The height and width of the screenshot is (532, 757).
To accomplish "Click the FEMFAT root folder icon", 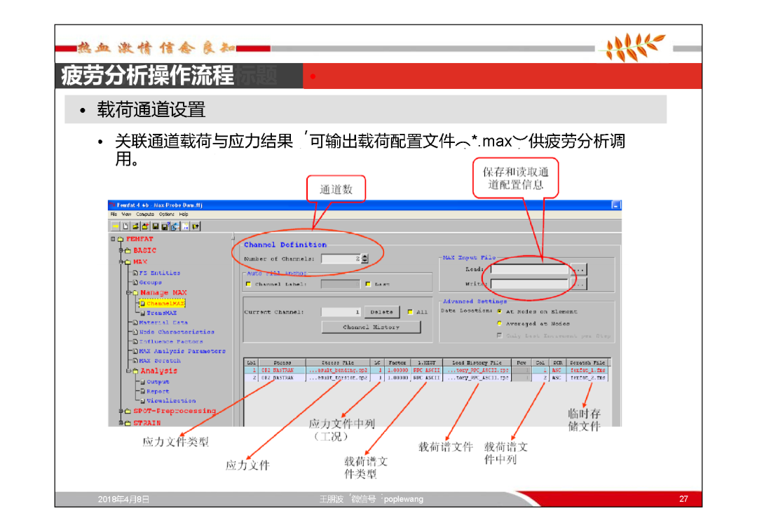I will pos(121,239).
